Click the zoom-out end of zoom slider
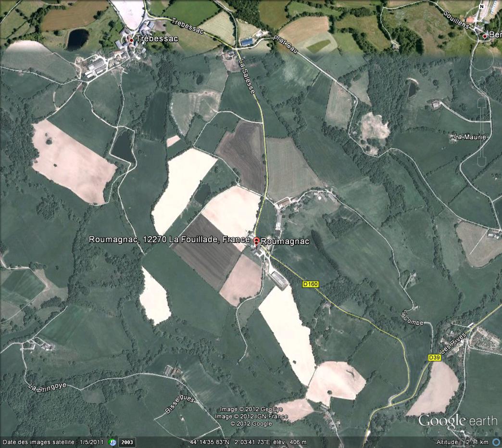Screen dimensions: 502x448 point(482,164)
